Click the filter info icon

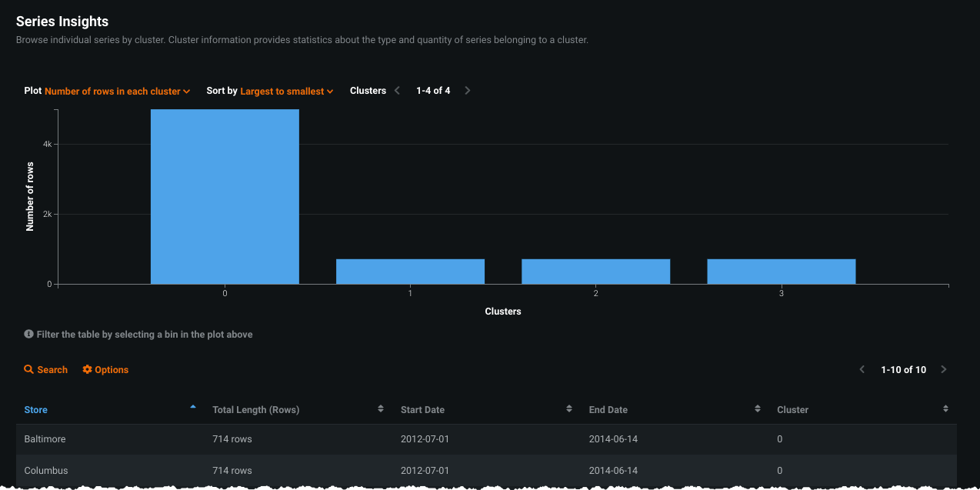click(x=28, y=335)
